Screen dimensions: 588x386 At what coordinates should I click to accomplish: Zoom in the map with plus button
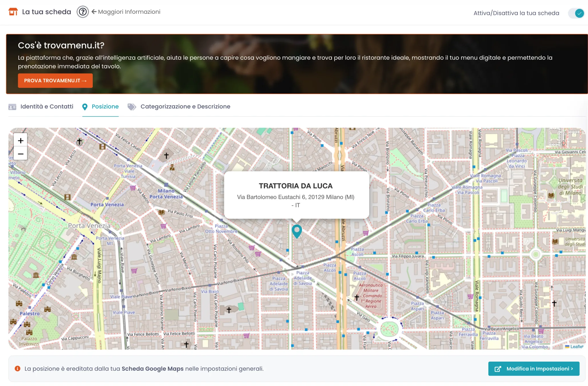pos(21,141)
